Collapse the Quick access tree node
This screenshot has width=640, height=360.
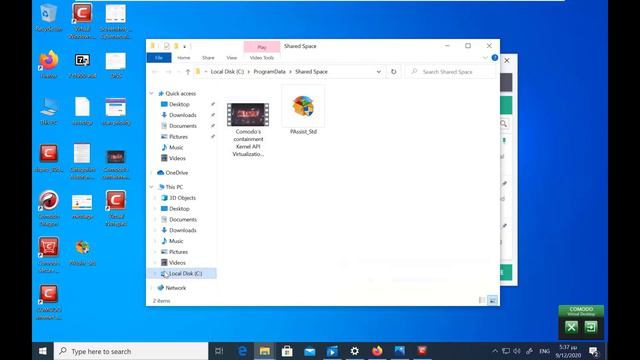151,93
